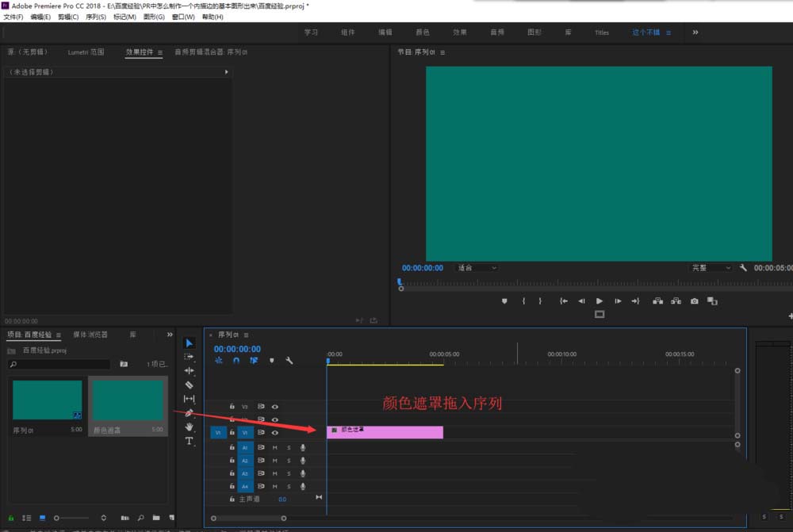The height and width of the screenshot is (532, 793).
Task: Switch the project panel to list view
Action: pyautogui.click(x=26, y=518)
